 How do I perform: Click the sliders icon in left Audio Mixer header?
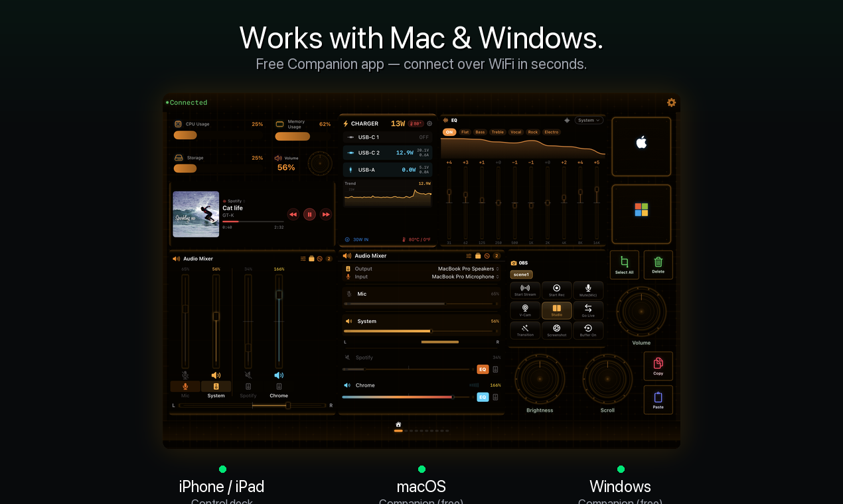coord(303,259)
